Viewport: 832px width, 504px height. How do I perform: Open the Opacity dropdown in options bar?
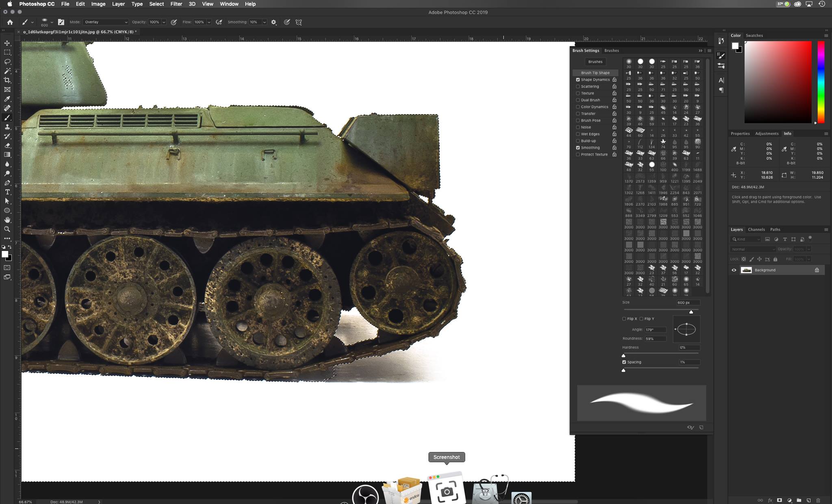tap(164, 22)
